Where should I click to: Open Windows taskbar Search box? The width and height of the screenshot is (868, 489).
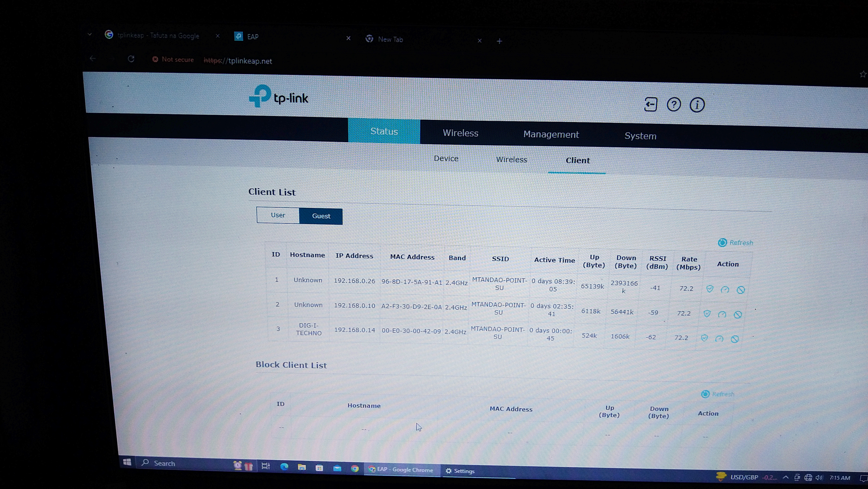tap(164, 463)
